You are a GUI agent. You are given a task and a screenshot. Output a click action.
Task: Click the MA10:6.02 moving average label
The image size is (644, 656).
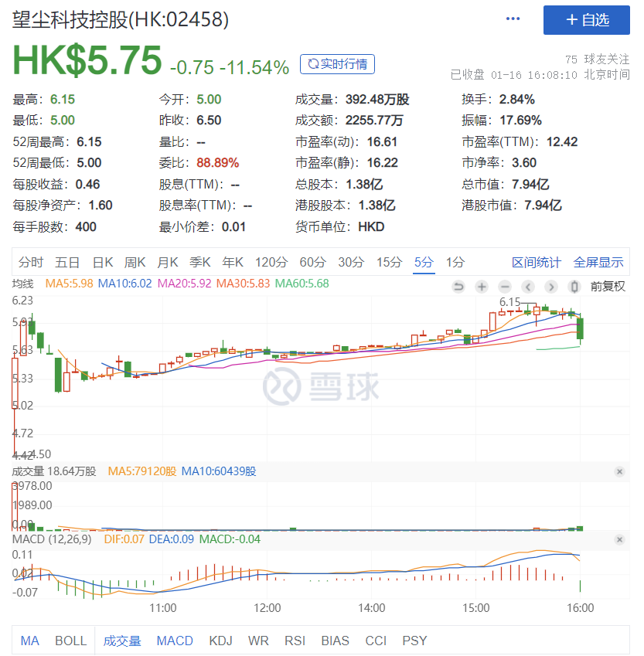click(x=124, y=284)
